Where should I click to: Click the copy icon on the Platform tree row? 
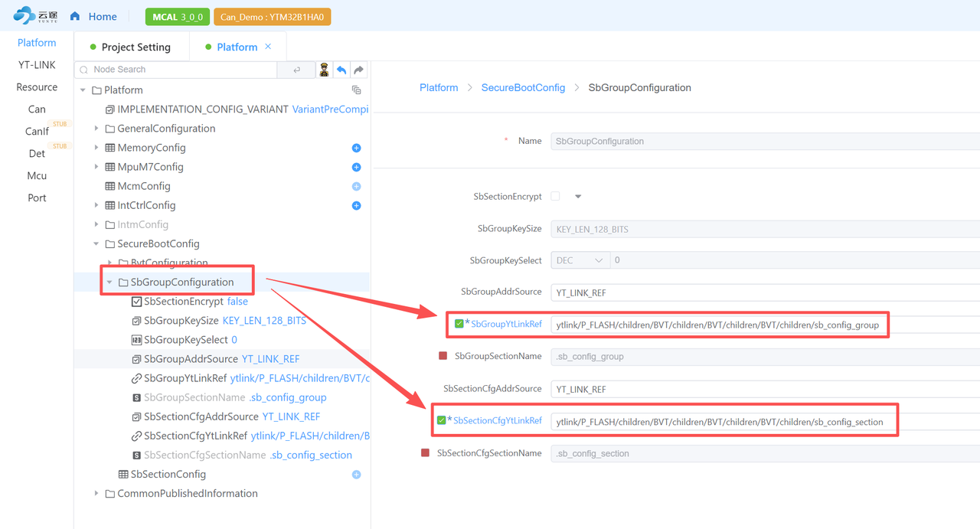[356, 90]
